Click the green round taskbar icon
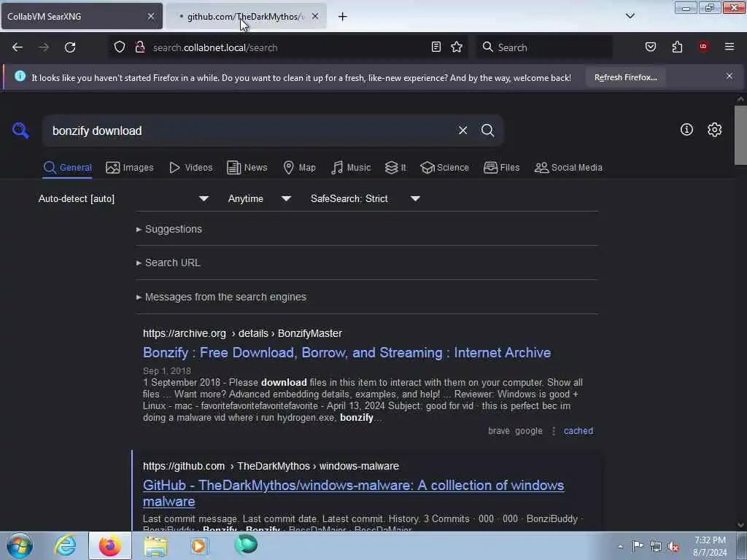Image resolution: width=747 pixels, height=560 pixels. point(246,545)
